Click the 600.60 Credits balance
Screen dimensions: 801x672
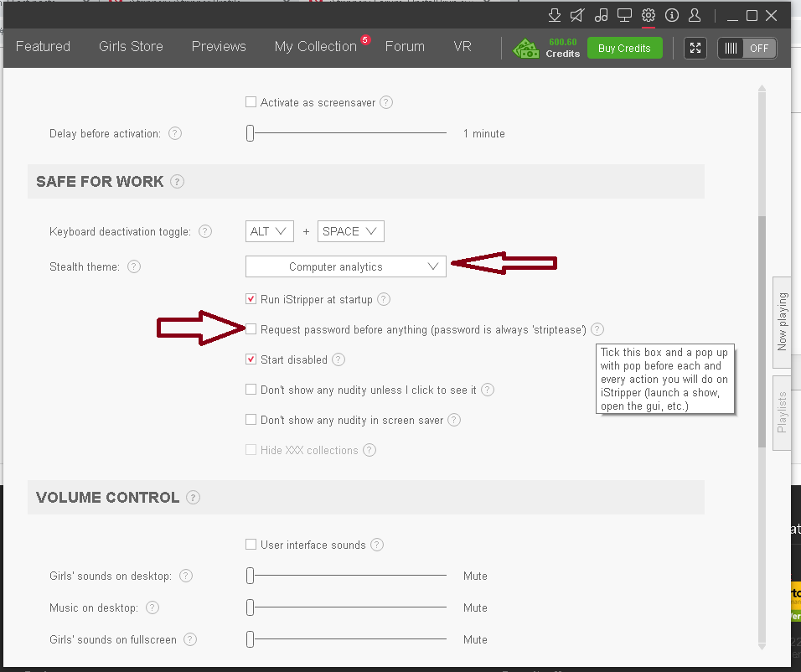(x=563, y=48)
